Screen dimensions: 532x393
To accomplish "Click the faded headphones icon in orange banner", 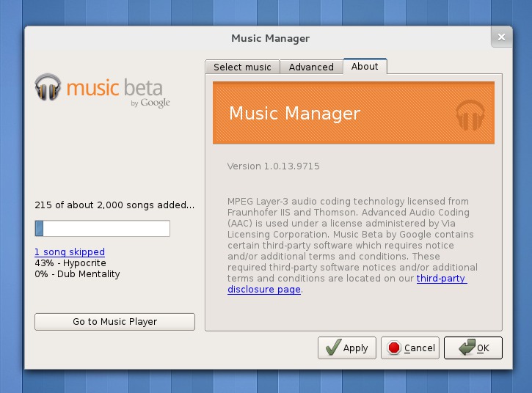I will [470, 115].
